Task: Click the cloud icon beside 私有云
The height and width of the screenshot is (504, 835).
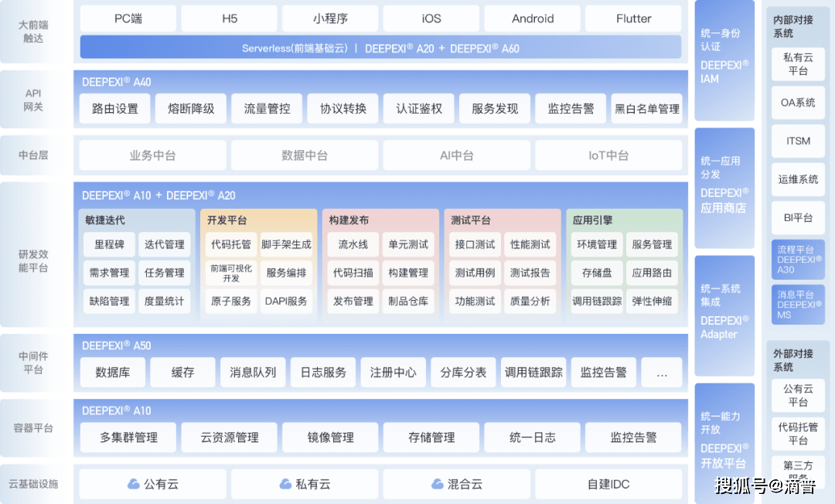Action: pyautogui.click(x=285, y=484)
